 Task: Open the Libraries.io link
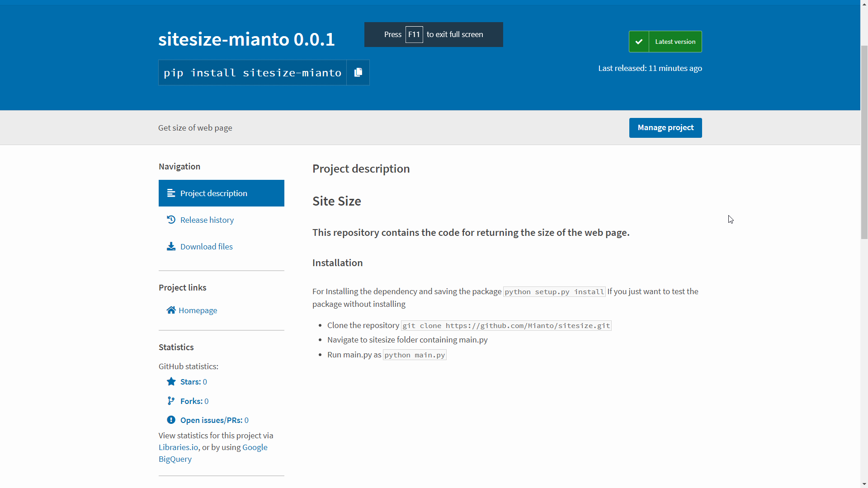click(x=178, y=447)
